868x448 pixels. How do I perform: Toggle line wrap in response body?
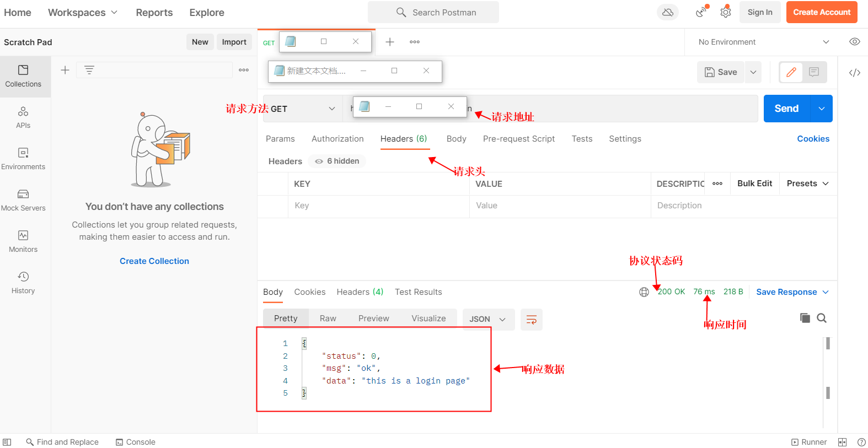coord(532,320)
